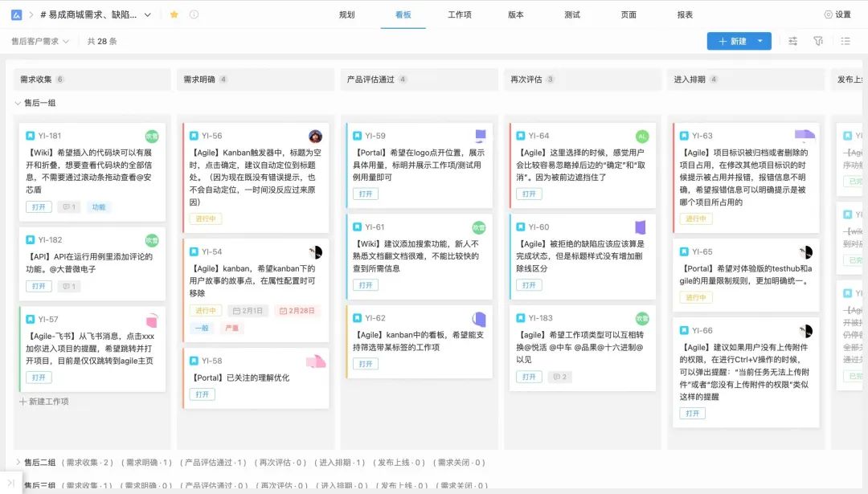The image size is (868, 494).
Task: Click the app logo icon at top left
Action: (17, 15)
